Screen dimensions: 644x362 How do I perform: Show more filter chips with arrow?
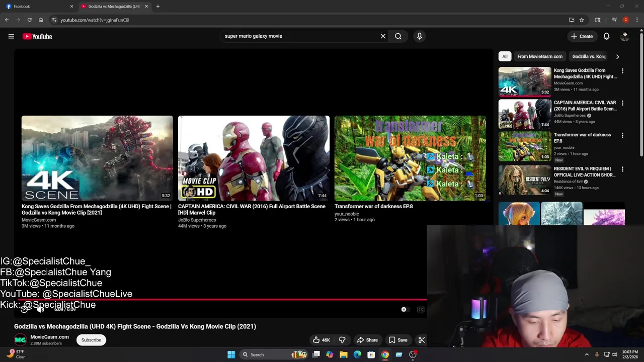coord(617,56)
